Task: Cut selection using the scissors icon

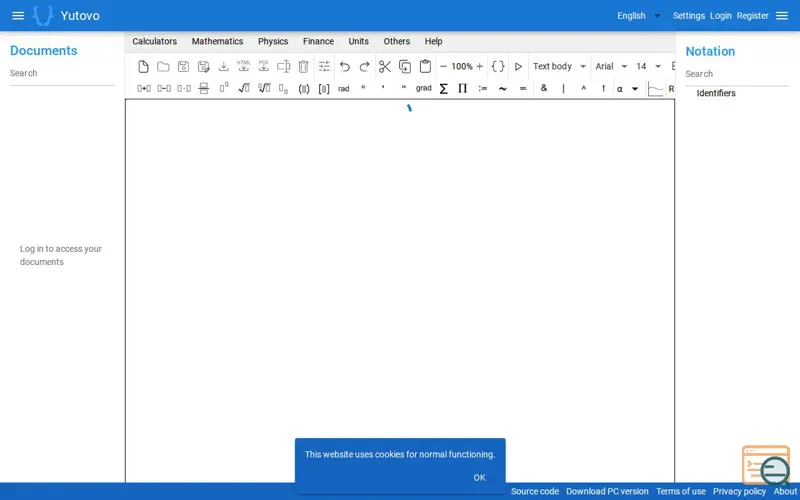Action: pyautogui.click(x=385, y=66)
